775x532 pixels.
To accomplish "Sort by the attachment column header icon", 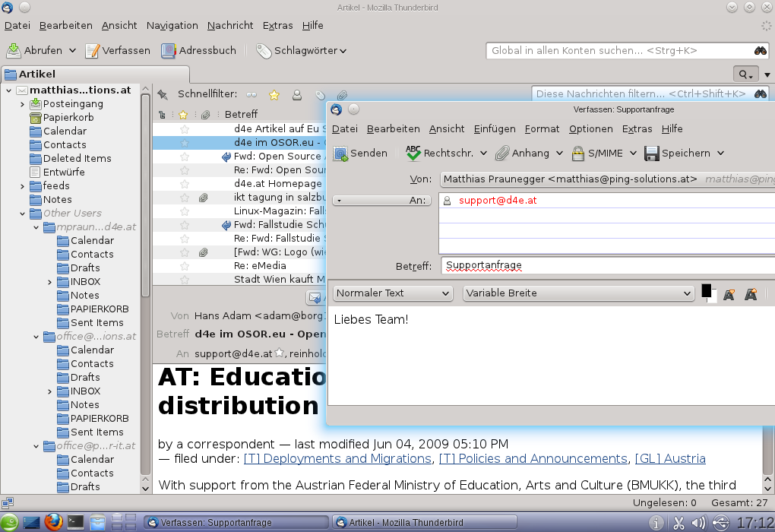I will pos(206,115).
